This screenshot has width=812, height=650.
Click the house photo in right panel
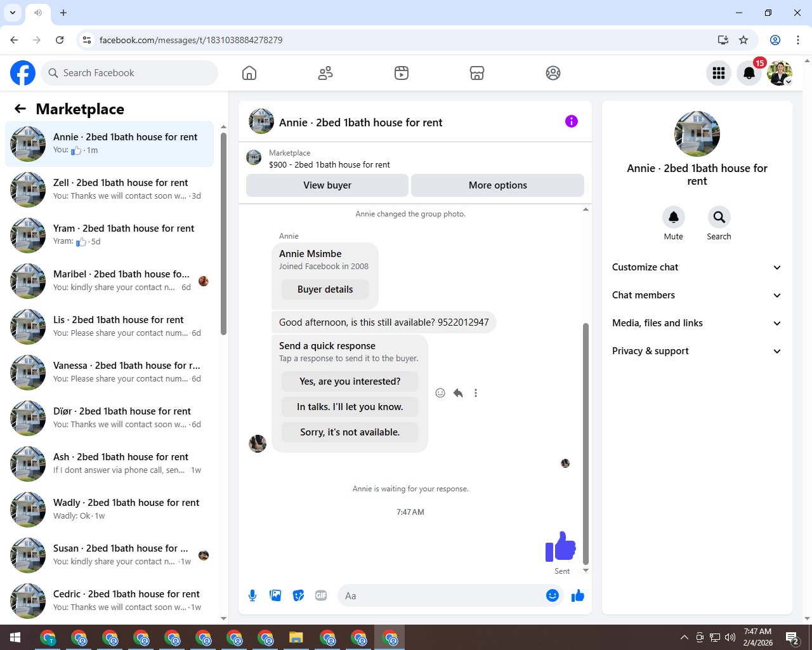[x=697, y=134]
